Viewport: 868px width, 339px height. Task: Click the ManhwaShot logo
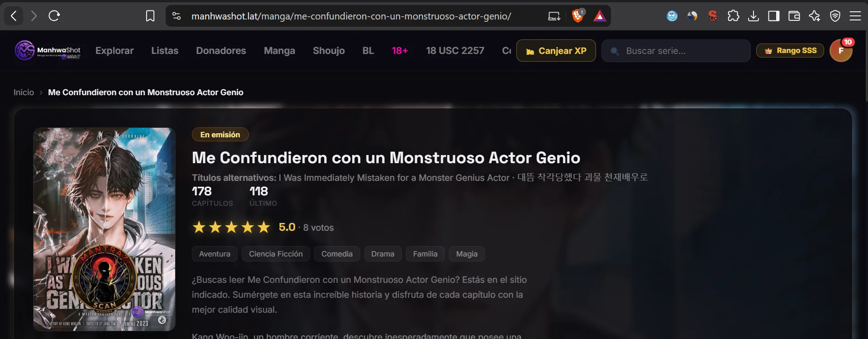tap(48, 50)
